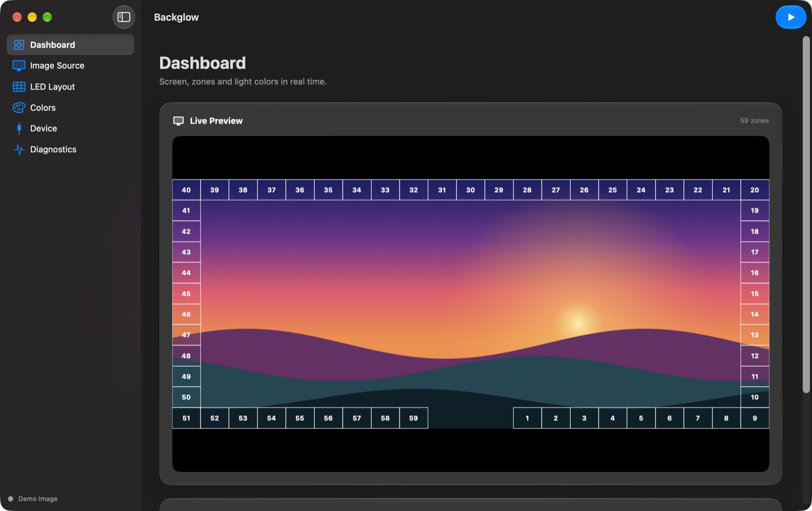The height and width of the screenshot is (511, 812).
Task: Click LED zone 10 on right edge
Action: coord(755,397)
